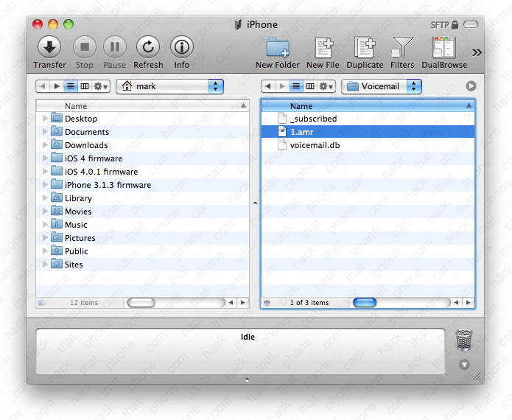Switch left pane to column view
512x420 pixels.
click(85, 86)
